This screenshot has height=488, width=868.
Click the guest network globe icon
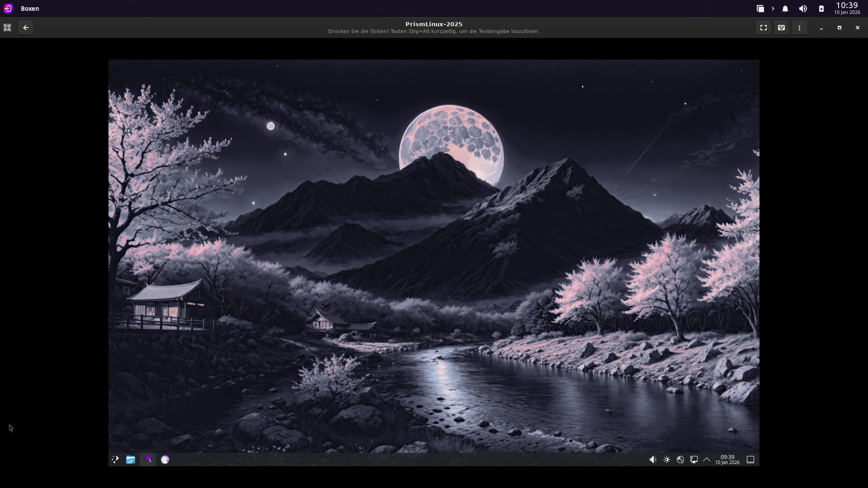tap(680, 460)
